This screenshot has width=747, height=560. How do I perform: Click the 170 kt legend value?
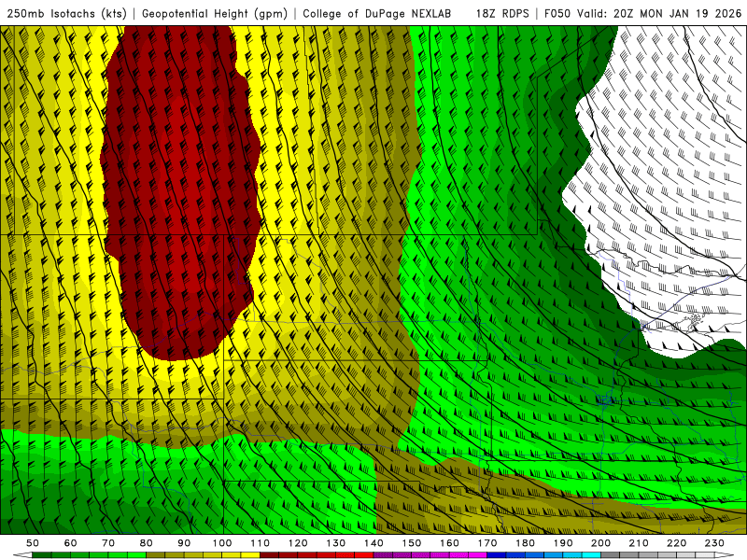[487, 543]
